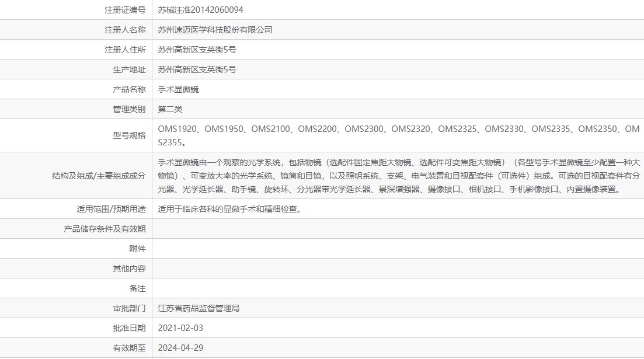Click the label 结构及组成/主要组成成分
This screenshot has width=644, height=359.
(x=99, y=176)
